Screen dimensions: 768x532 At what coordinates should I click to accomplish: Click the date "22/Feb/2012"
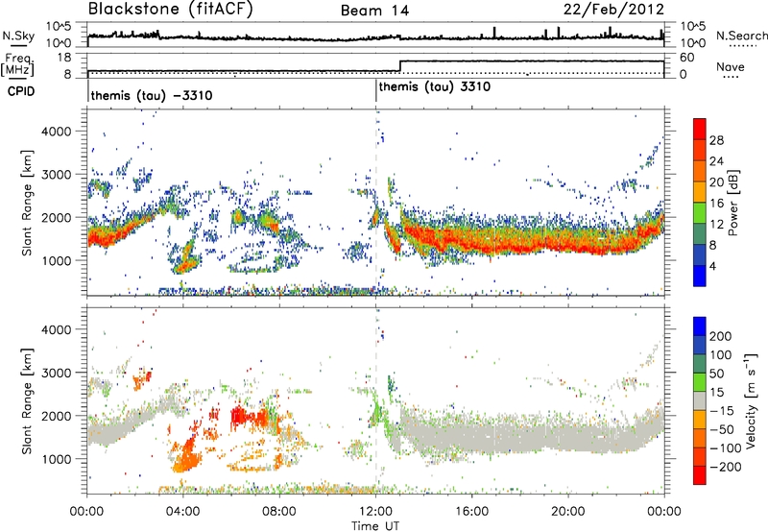pyautogui.click(x=613, y=10)
